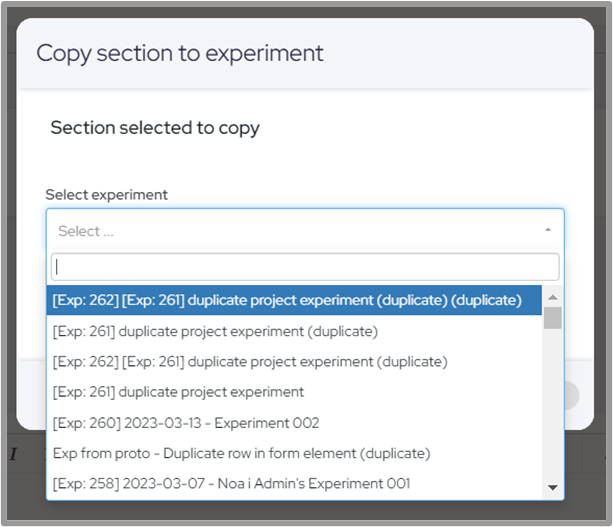Screen dimensions: 613x527
Task: Click the 'Select experiment' field label
Action: coord(107,194)
